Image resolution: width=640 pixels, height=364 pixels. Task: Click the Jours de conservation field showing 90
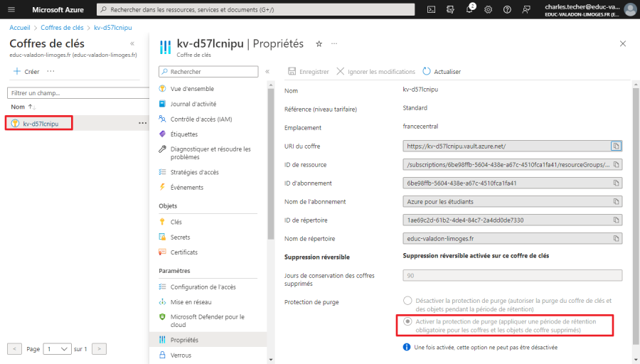[x=512, y=275]
